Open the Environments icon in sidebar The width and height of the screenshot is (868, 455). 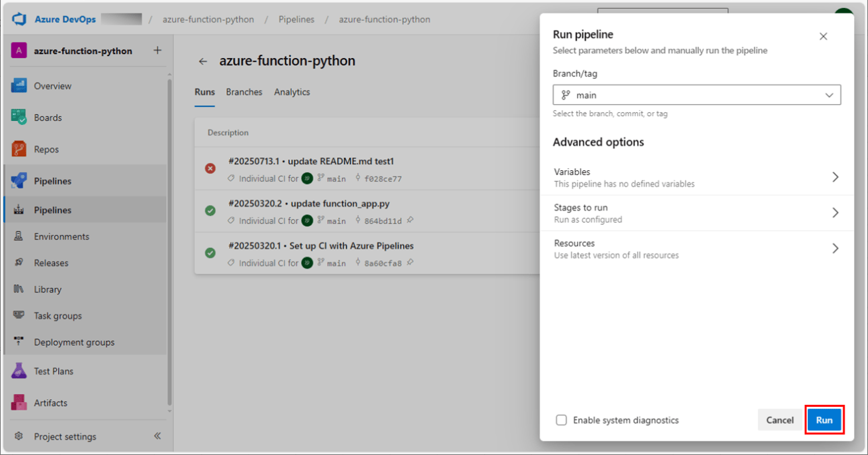[x=19, y=237]
